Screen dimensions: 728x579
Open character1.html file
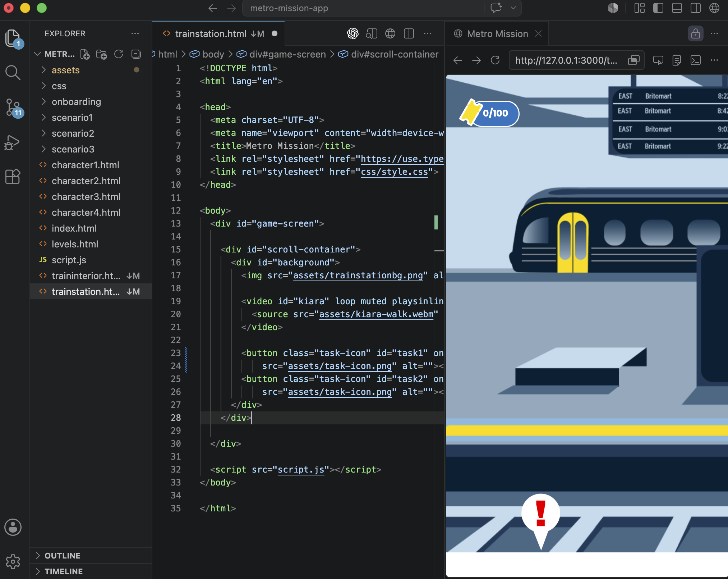(x=91, y=165)
